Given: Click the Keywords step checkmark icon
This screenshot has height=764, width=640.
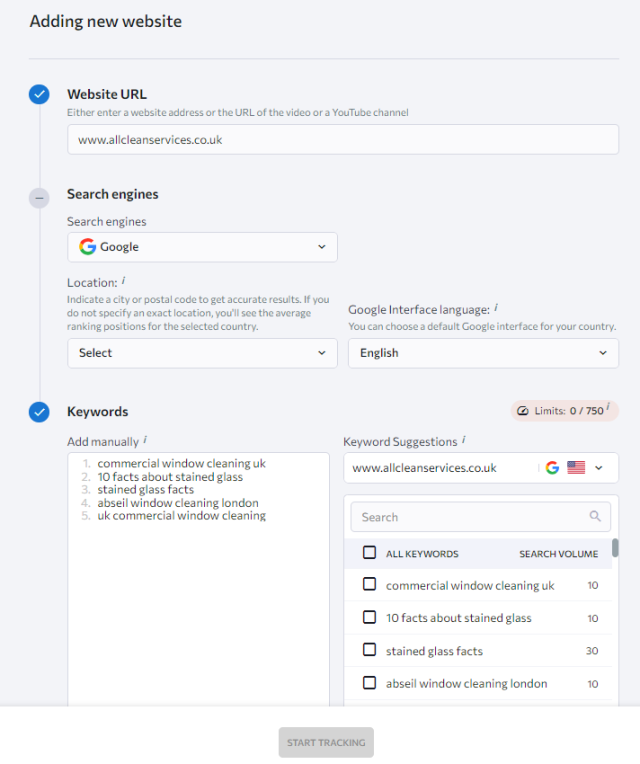Looking at the screenshot, I should (39, 411).
